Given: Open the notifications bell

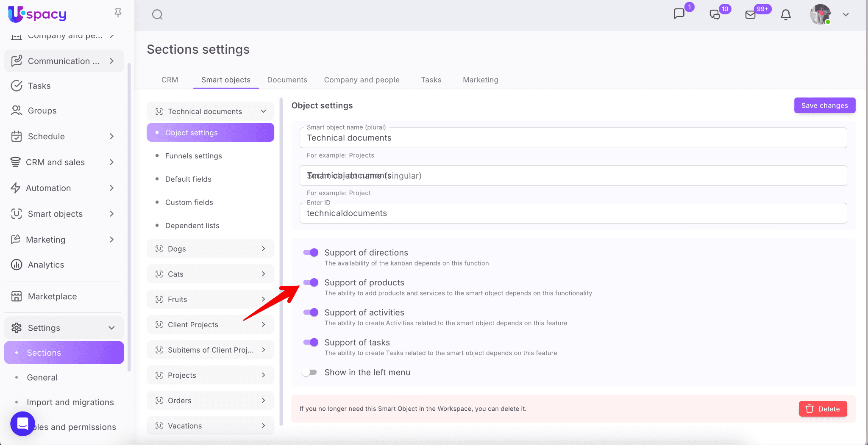Looking at the screenshot, I should pyautogui.click(x=785, y=15).
